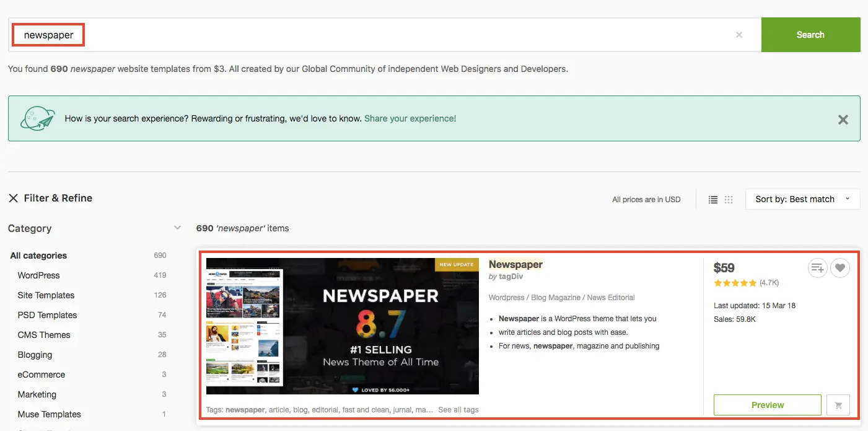Click the 690 'newspaper' items count text

tap(242, 228)
